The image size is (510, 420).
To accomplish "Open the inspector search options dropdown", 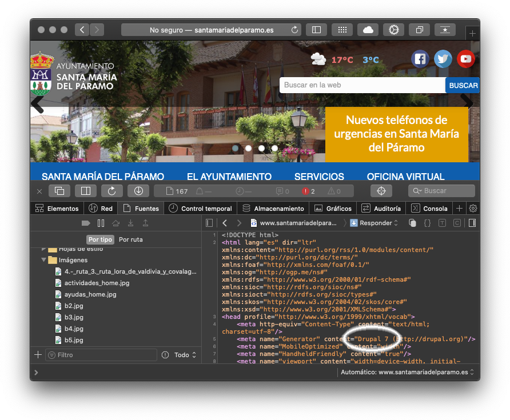I will [417, 191].
